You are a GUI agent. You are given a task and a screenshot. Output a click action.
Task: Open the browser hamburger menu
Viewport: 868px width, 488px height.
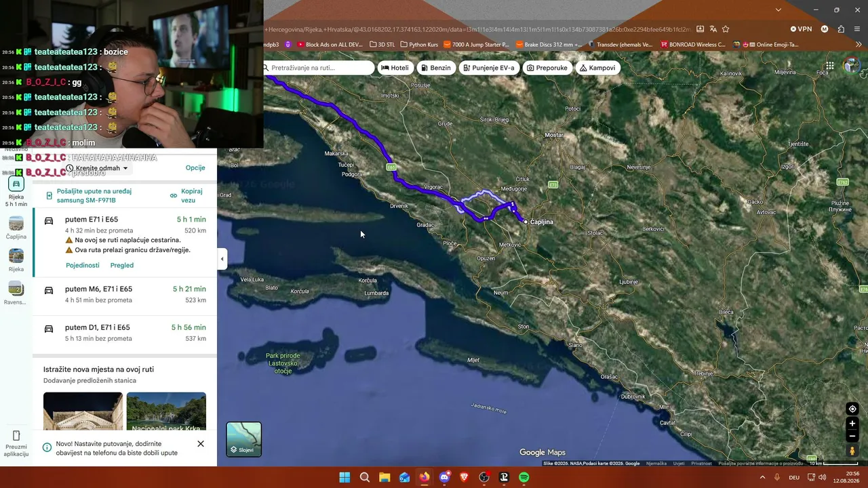(857, 29)
